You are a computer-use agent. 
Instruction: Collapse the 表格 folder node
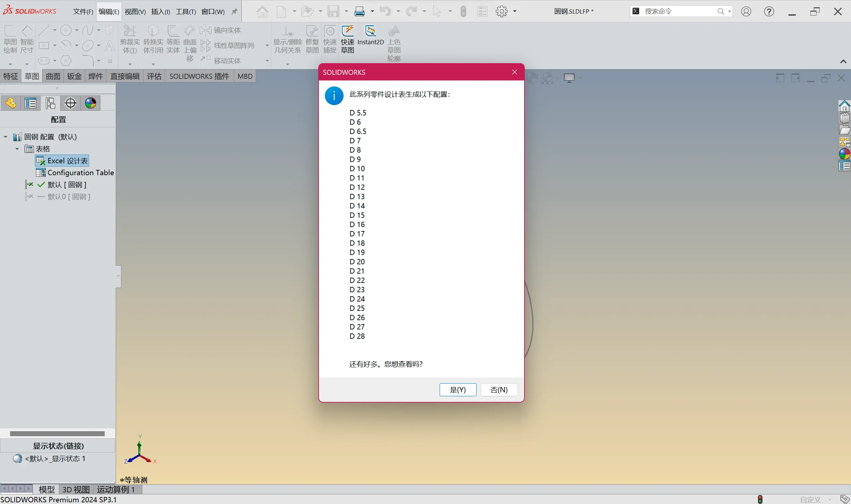[x=17, y=149]
